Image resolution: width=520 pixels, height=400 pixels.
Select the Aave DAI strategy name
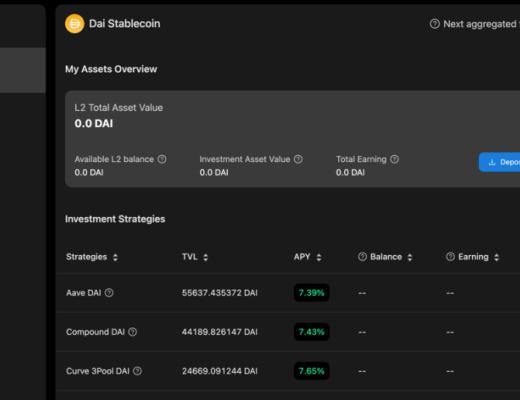pos(84,293)
